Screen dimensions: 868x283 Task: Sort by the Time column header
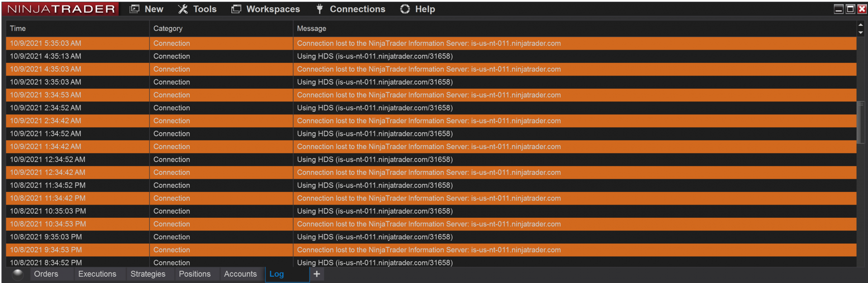click(77, 29)
